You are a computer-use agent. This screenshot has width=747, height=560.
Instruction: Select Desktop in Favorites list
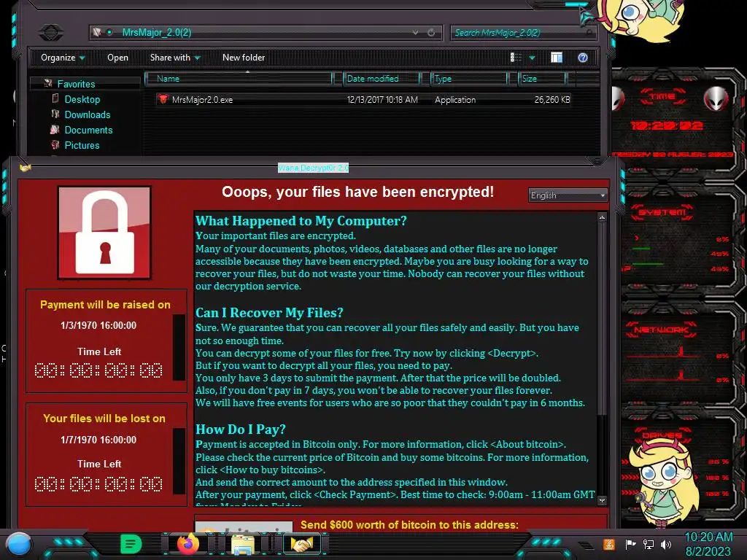pos(82,99)
